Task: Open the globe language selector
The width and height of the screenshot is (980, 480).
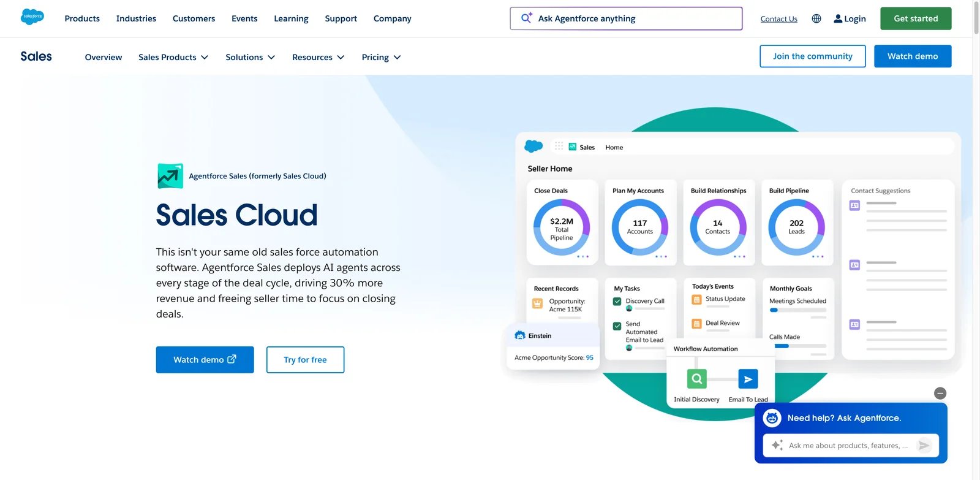Action: click(x=816, y=18)
